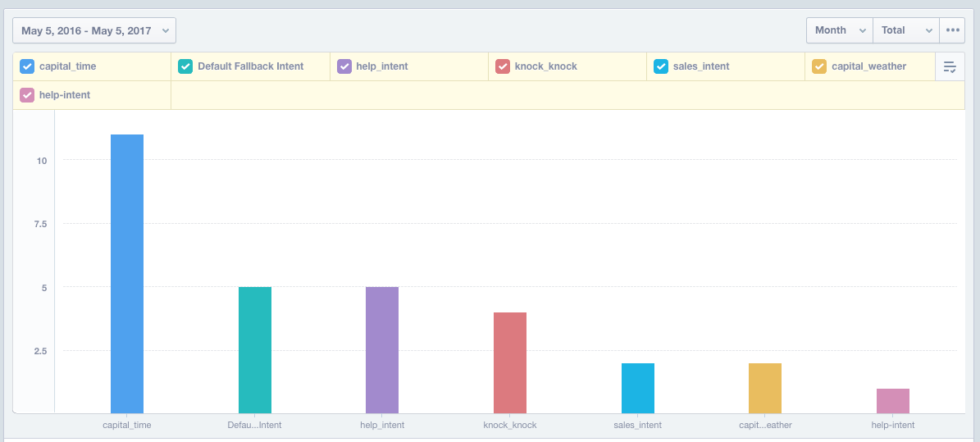Click the legend list select-all icon
The width and height of the screenshot is (980, 442).
click(950, 67)
